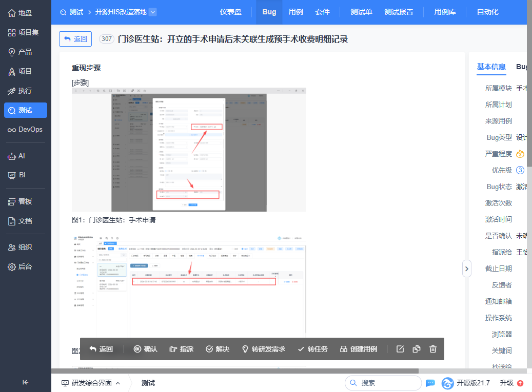Collapse the left sidebar menu

(x=26, y=382)
